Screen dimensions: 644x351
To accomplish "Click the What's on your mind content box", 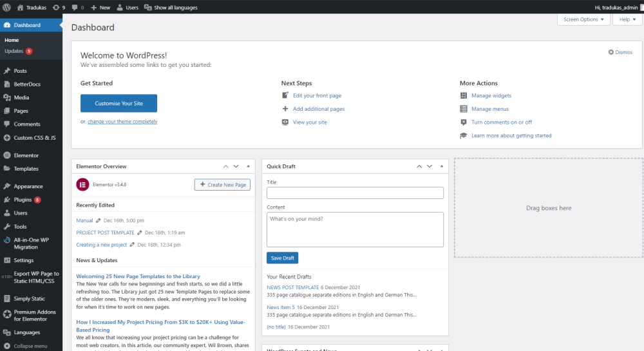I will click(x=355, y=229).
